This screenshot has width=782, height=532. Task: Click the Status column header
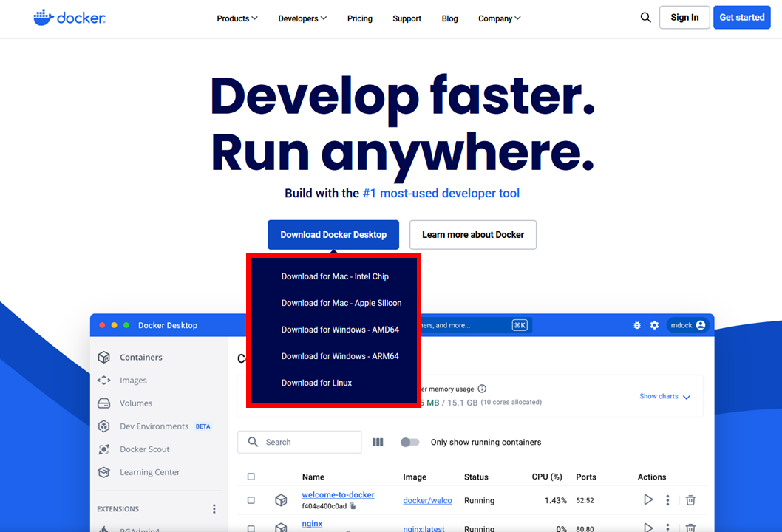point(476,477)
